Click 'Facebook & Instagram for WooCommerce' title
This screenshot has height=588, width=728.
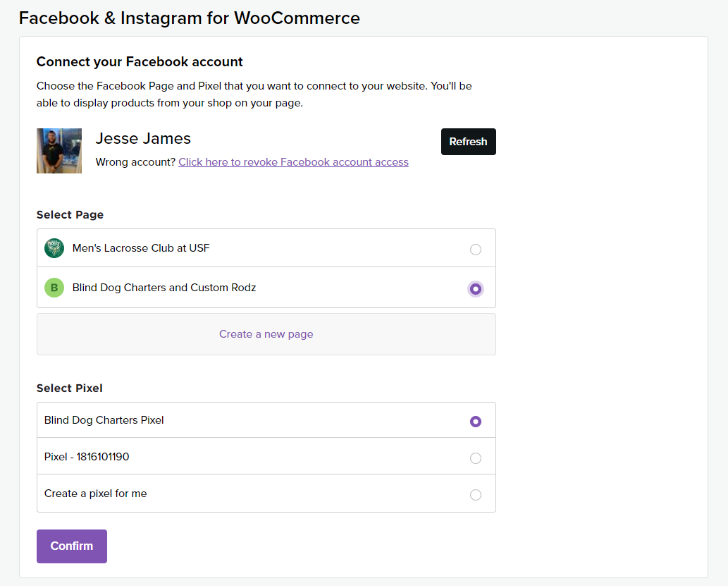pos(190,18)
